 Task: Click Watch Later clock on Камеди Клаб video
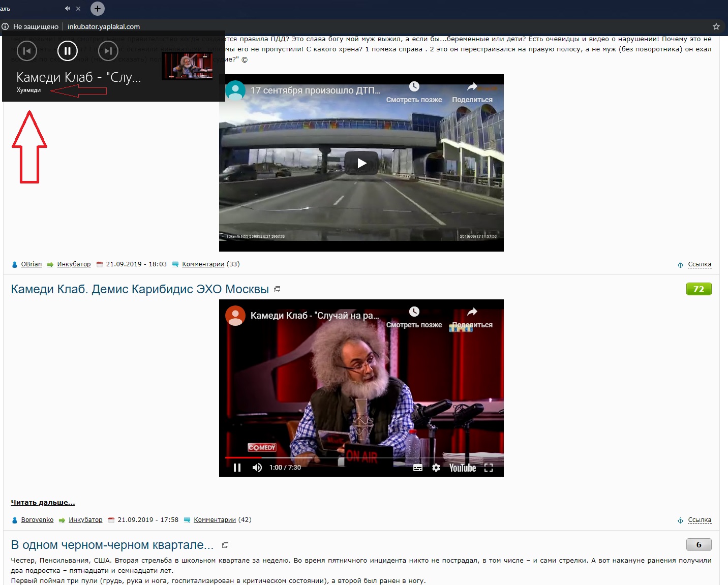pos(414,312)
